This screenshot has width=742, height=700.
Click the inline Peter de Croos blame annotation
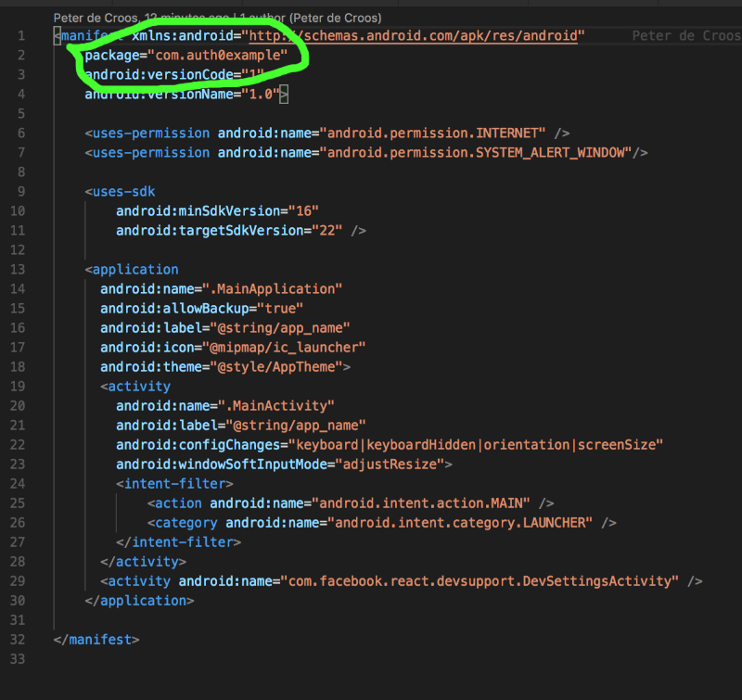(x=685, y=36)
